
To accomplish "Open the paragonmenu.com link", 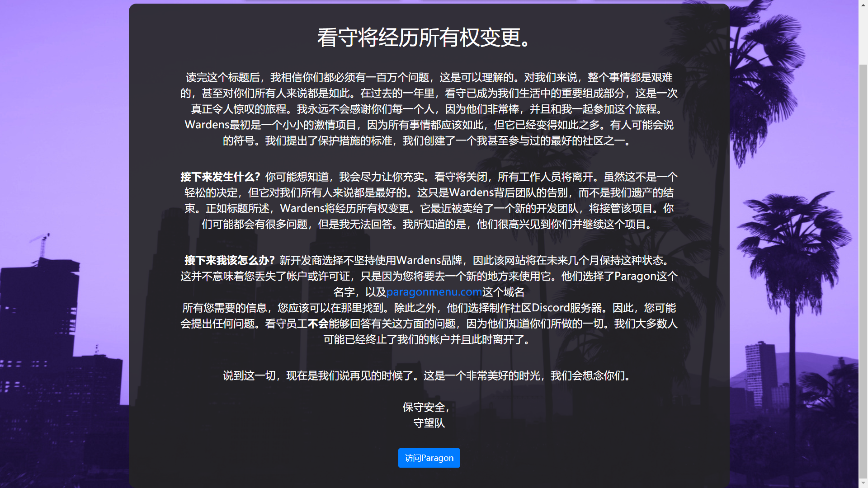I will pos(434,292).
